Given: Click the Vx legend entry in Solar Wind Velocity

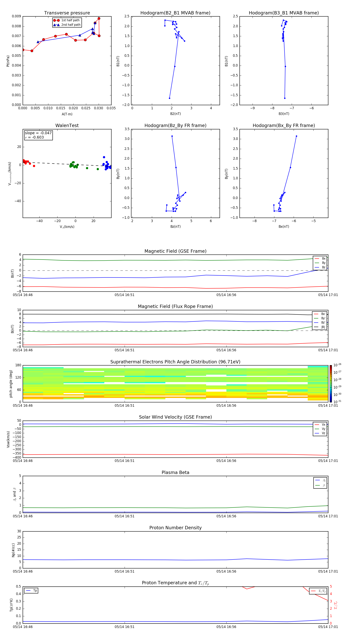Looking at the screenshot, I should tap(320, 424).
